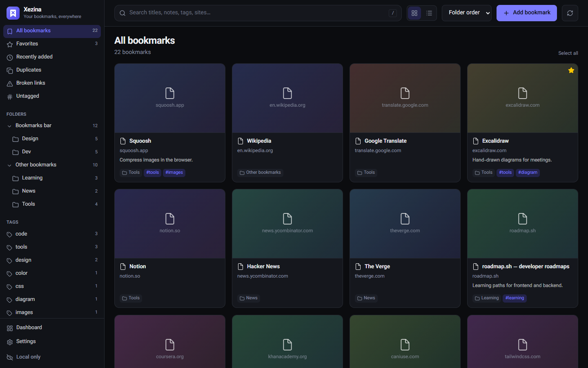Click the Other bookmarks chip on Wikipedia card
Image resolution: width=588 pixels, height=368 pixels.
[x=260, y=173]
